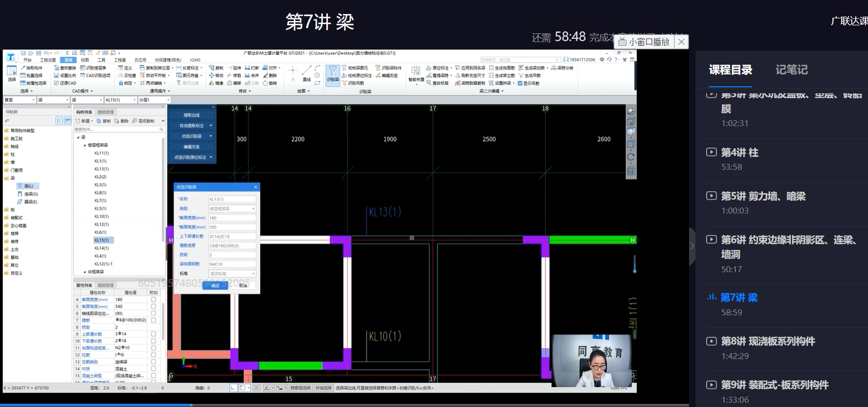Click the 还原CAD restore tool
Screen dimensions: 868x407
[x=65, y=83]
